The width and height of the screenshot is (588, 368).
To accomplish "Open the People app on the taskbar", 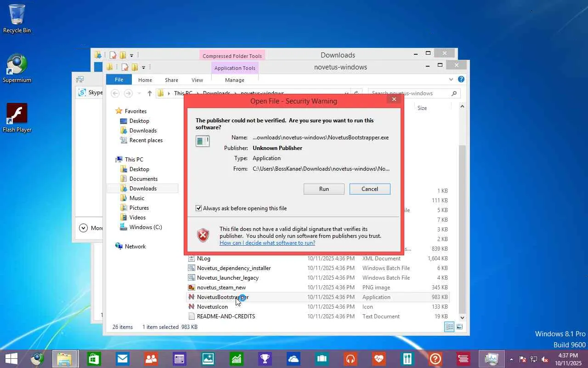I will (151, 358).
